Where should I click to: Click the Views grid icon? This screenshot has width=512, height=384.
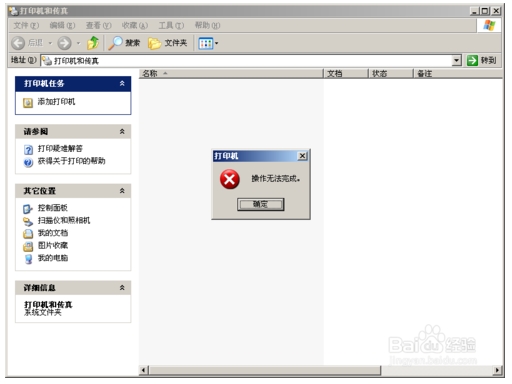coord(205,43)
